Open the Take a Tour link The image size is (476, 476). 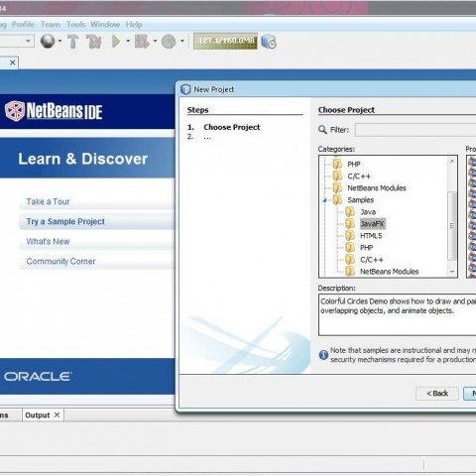tap(48, 201)
